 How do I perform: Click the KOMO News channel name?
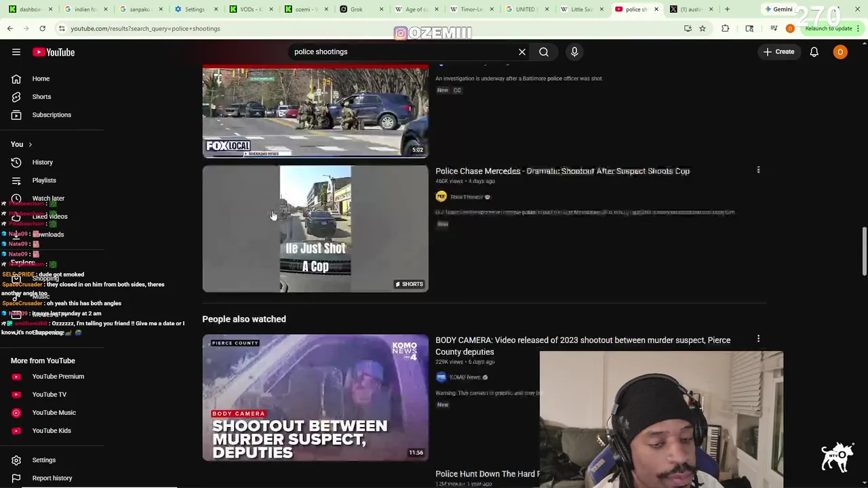[465, 377]
